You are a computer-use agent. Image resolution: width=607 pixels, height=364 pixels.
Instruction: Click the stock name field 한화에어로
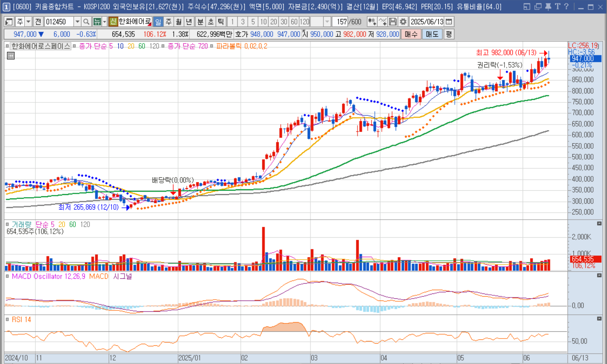(134, 22)
